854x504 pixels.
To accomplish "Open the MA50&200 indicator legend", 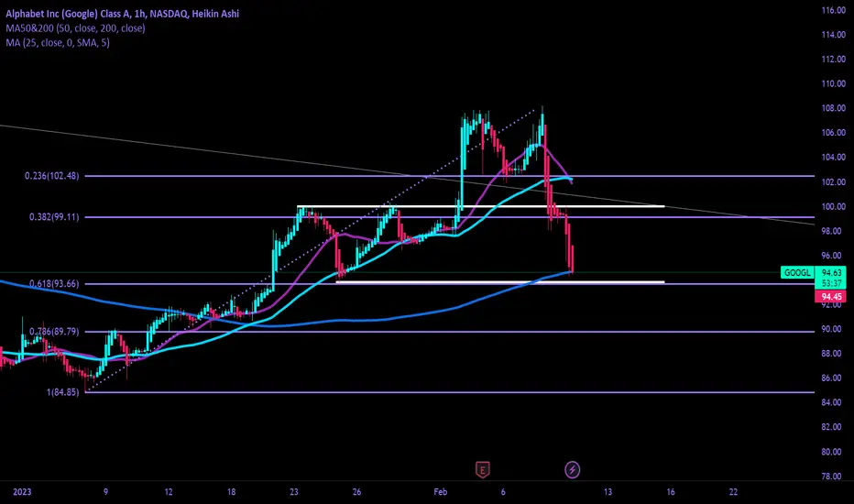I will point(76,27).
